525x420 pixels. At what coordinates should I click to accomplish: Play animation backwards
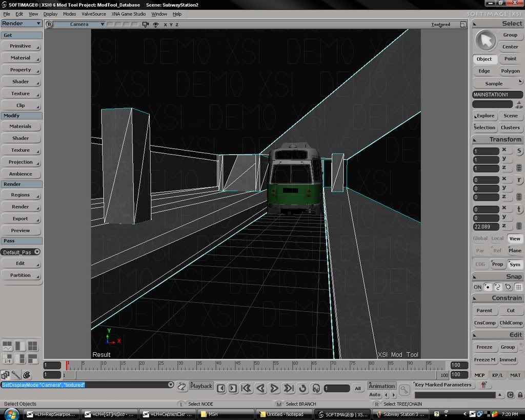260,388
